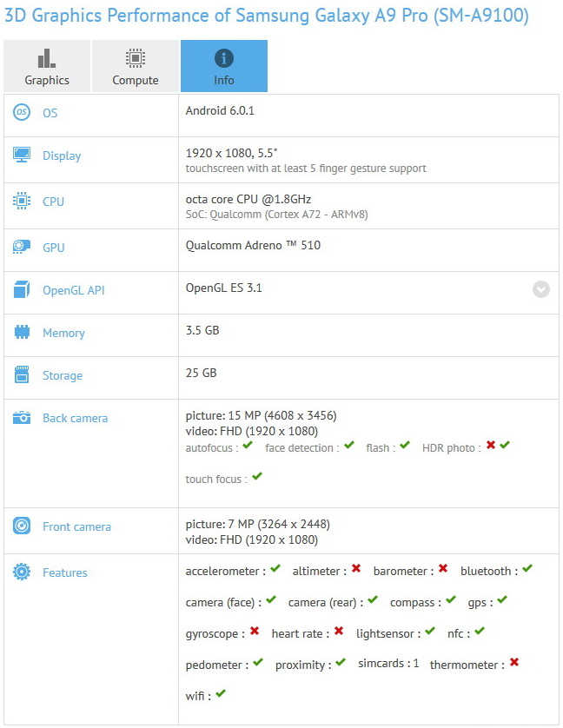Click the OS row icon
Viewport: 563px width, 728px height.
(22, 113)
